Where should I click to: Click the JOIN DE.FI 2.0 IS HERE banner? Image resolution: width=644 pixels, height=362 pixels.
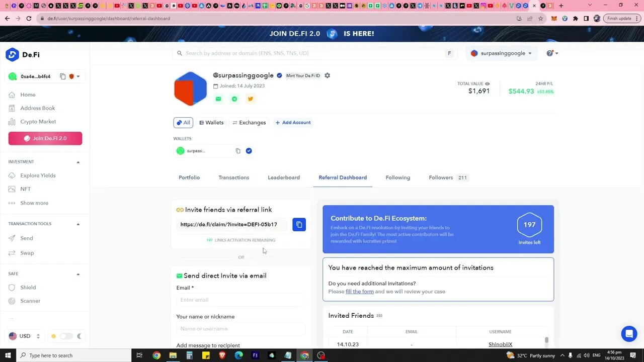click(322, 34)
